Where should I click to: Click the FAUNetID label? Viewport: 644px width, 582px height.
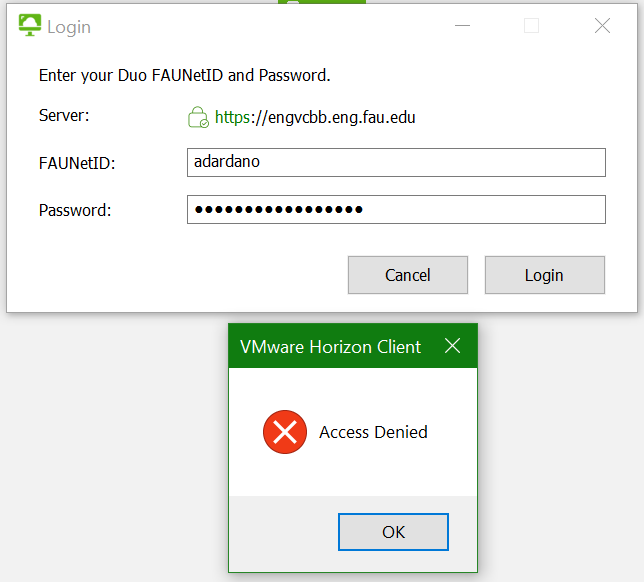tap(77, 163)
